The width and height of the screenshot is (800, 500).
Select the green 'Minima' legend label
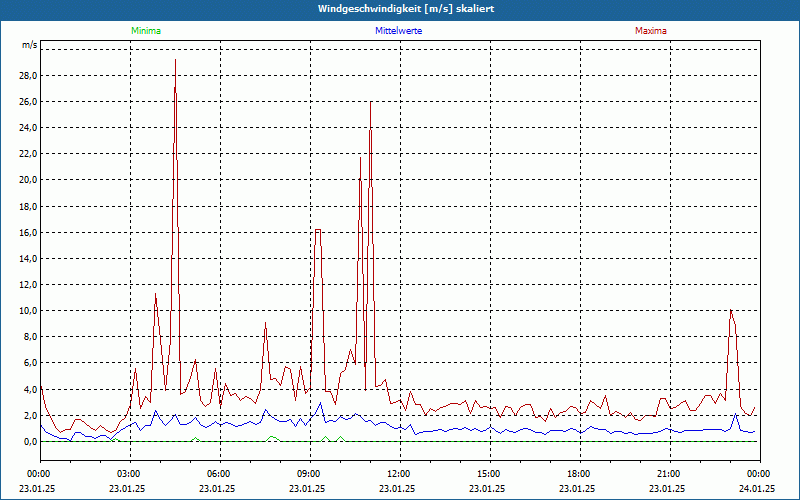point(146,31)
